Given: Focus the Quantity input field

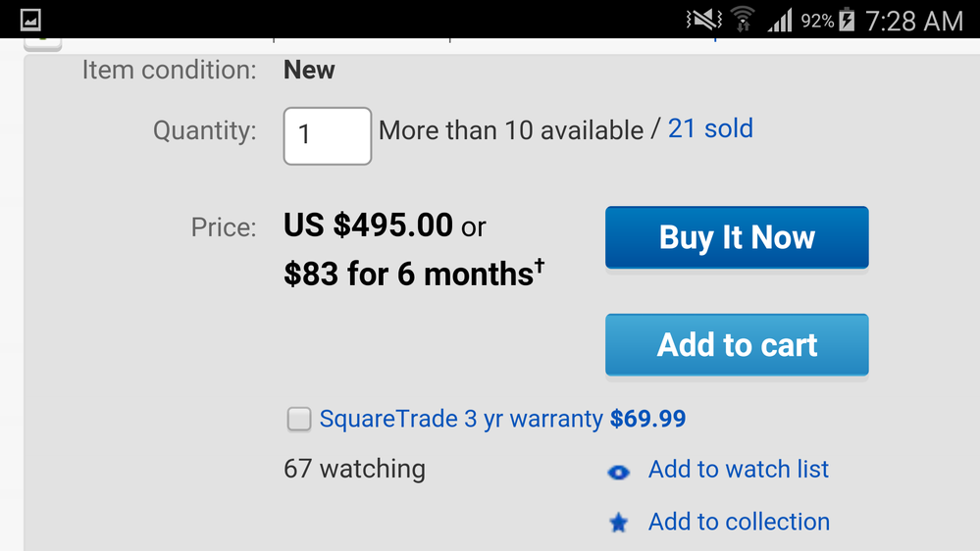Looking at the screenshot, I should click(328, 136).
